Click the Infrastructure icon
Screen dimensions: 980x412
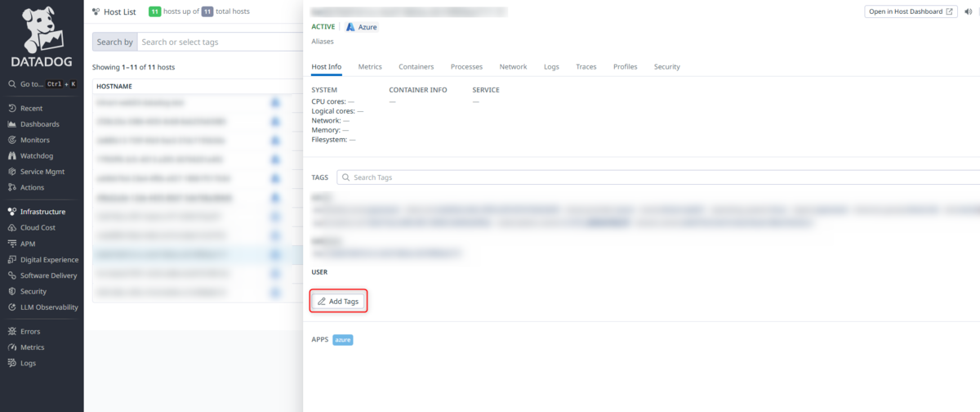(11, 212)
